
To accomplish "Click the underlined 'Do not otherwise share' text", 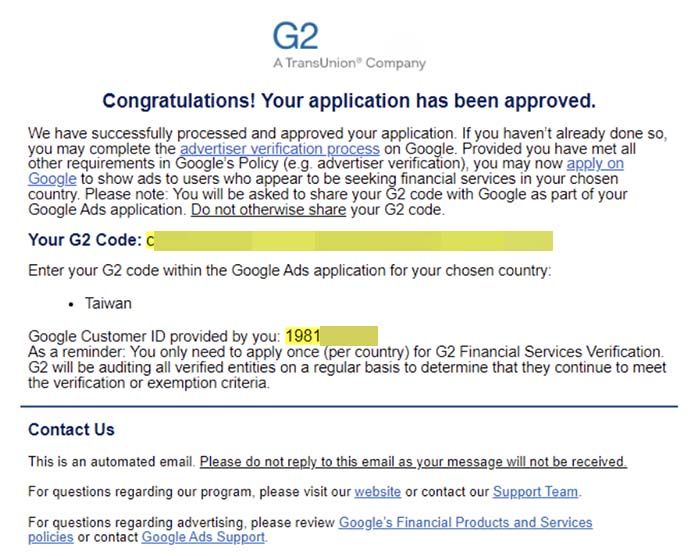I will (269, 210).
